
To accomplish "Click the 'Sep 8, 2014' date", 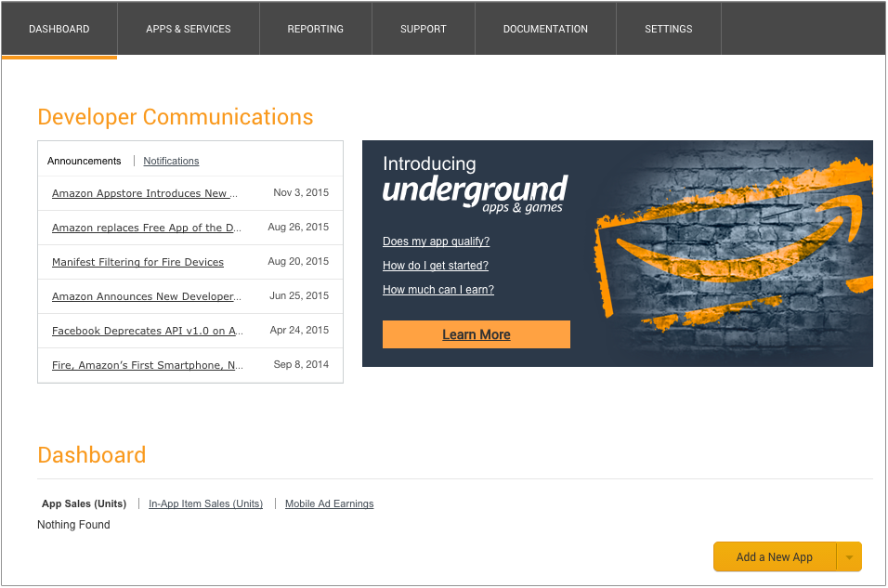I will tap(301, 364).
